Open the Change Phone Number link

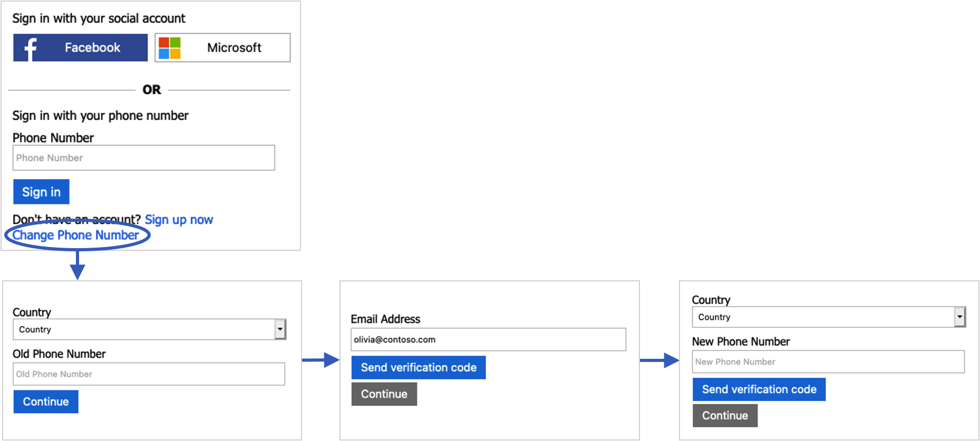(76, 235)
